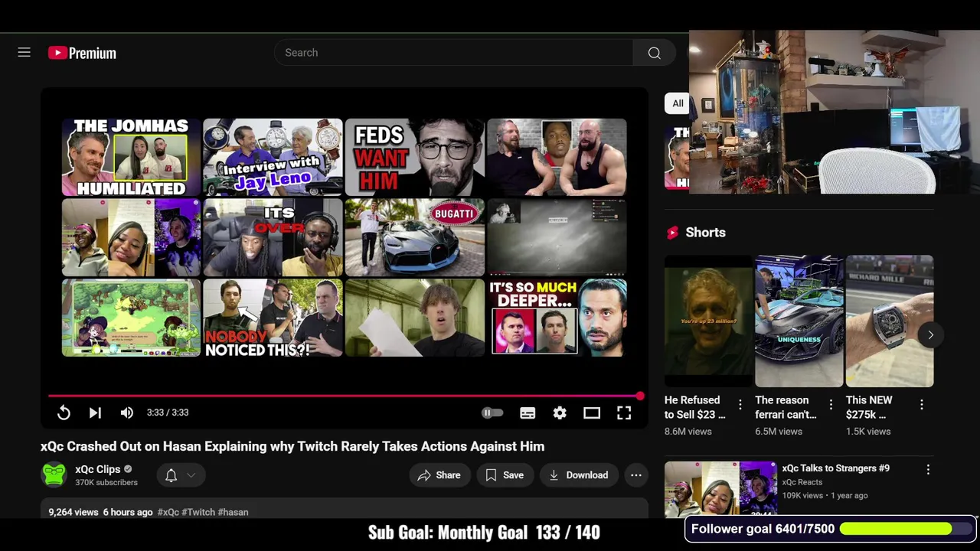This screenshot has height=551, width=980.
Task: Open the Interview with Jay Leno thumbnail
Action: [273, 157]
